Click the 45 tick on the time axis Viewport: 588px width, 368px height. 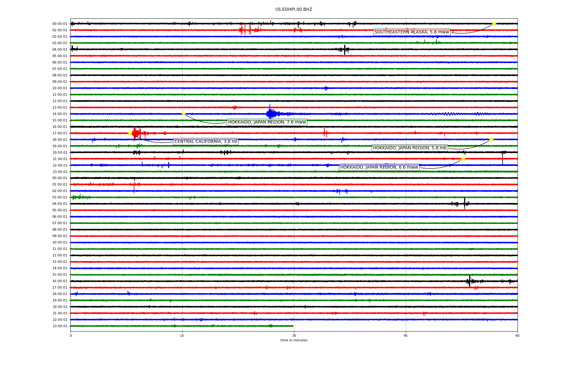[x=406, y=335]
